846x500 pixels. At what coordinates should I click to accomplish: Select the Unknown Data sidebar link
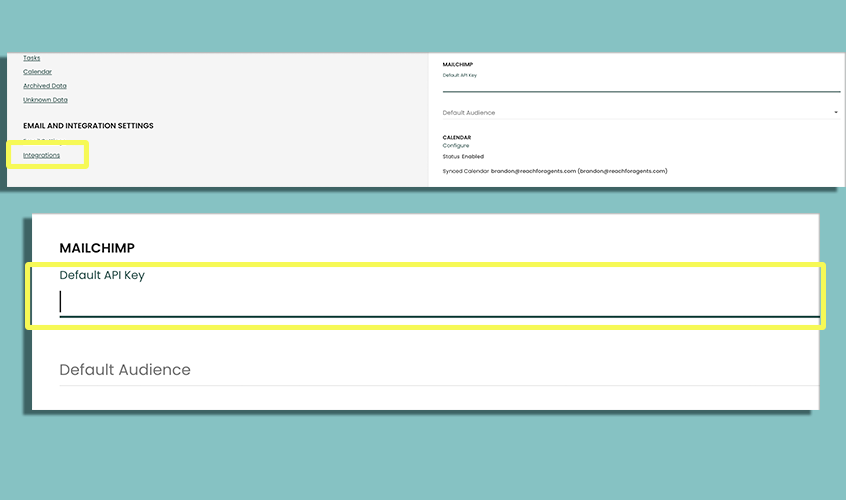pyautogui.click(x=45, y=100)
